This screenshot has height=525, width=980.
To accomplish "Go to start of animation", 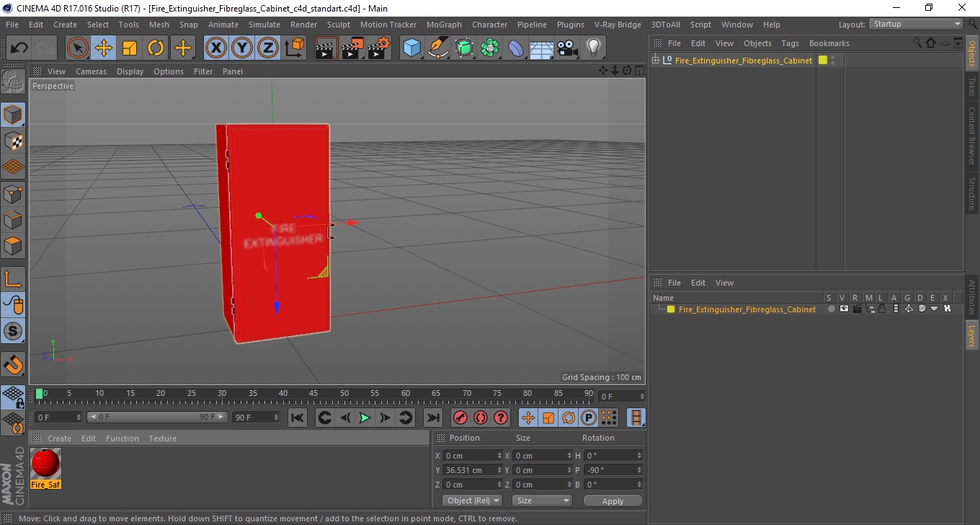I will pos(298,418).
